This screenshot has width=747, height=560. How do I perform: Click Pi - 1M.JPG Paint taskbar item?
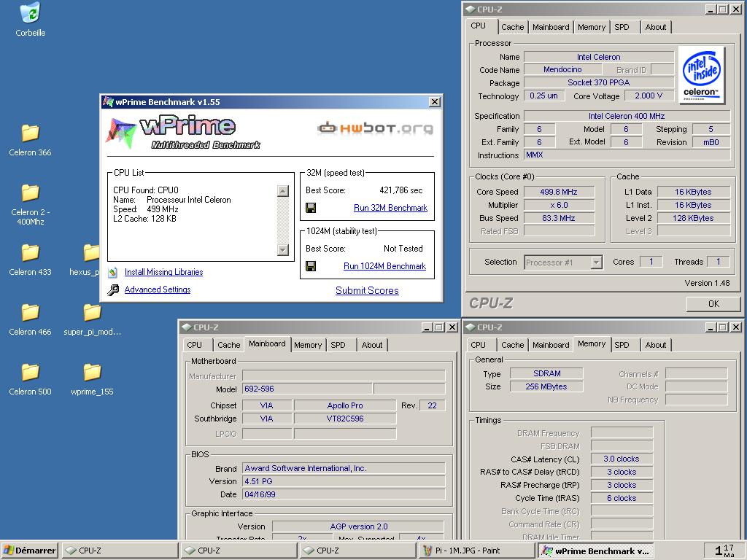(x=476, y=551)
